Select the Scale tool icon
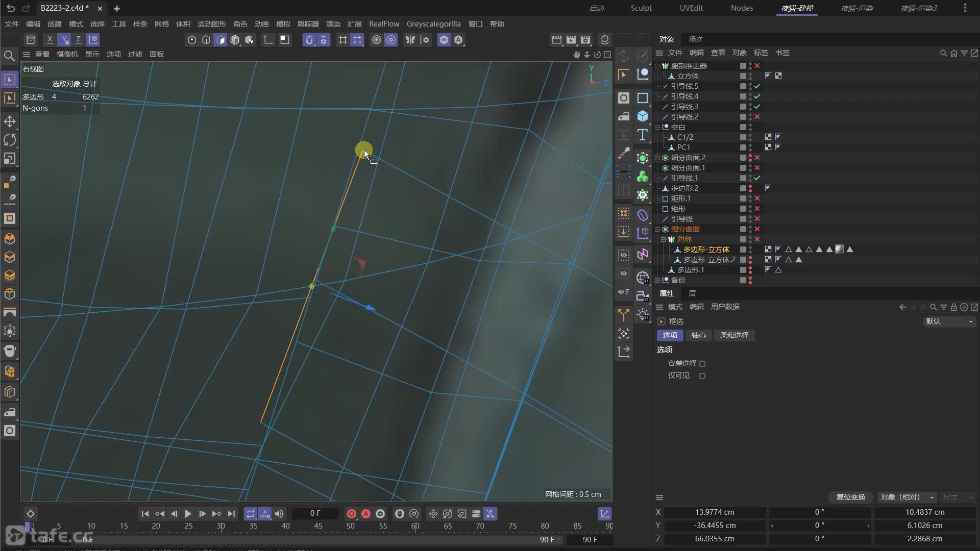980x551 pixels. [x=10, y=159]
